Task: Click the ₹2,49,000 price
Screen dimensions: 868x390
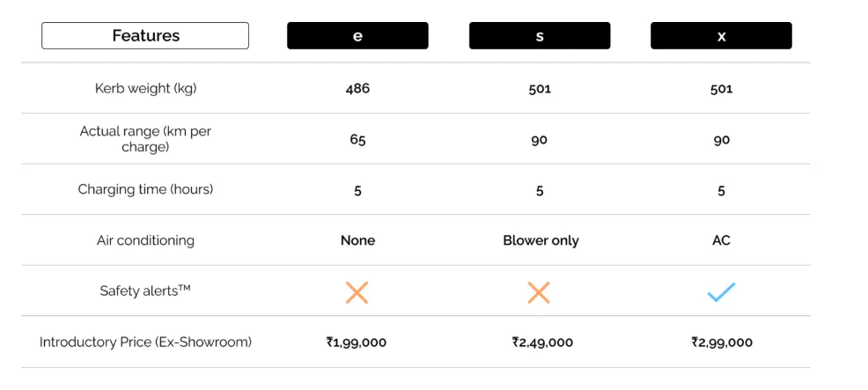Action: pyautogui.click(x=542, y=342)
